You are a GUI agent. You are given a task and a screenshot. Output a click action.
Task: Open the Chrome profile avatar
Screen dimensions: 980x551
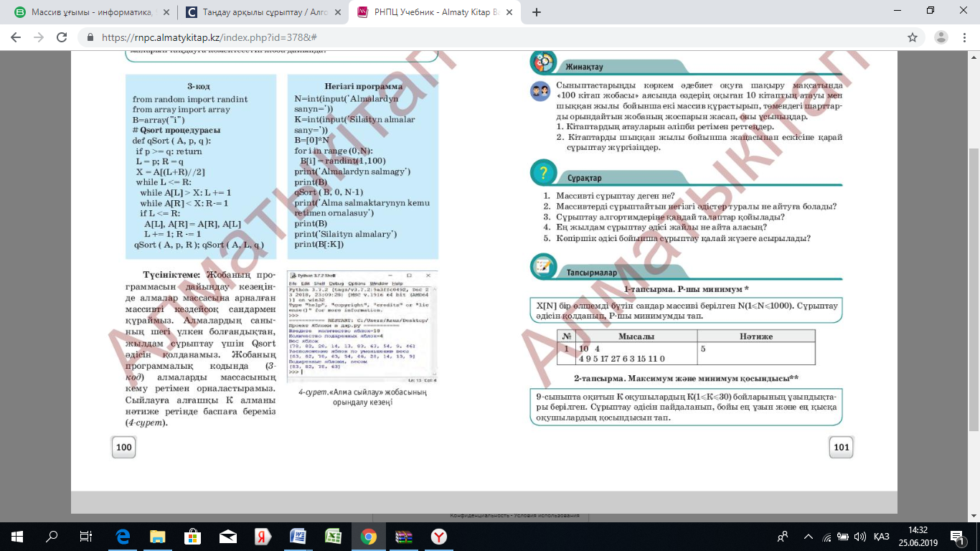click(x=941, y=37)
